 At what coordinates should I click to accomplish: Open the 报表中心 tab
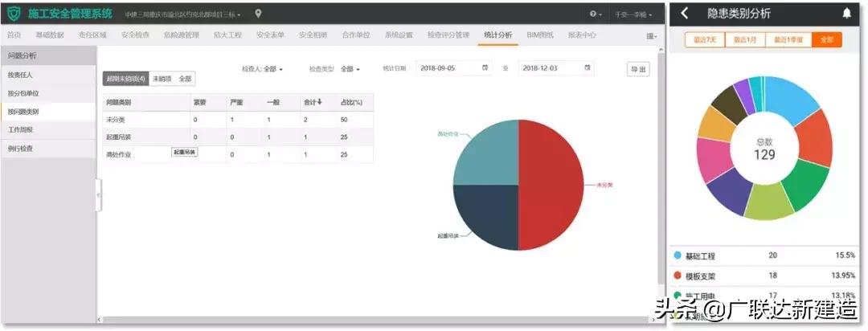tap(582, 35)
